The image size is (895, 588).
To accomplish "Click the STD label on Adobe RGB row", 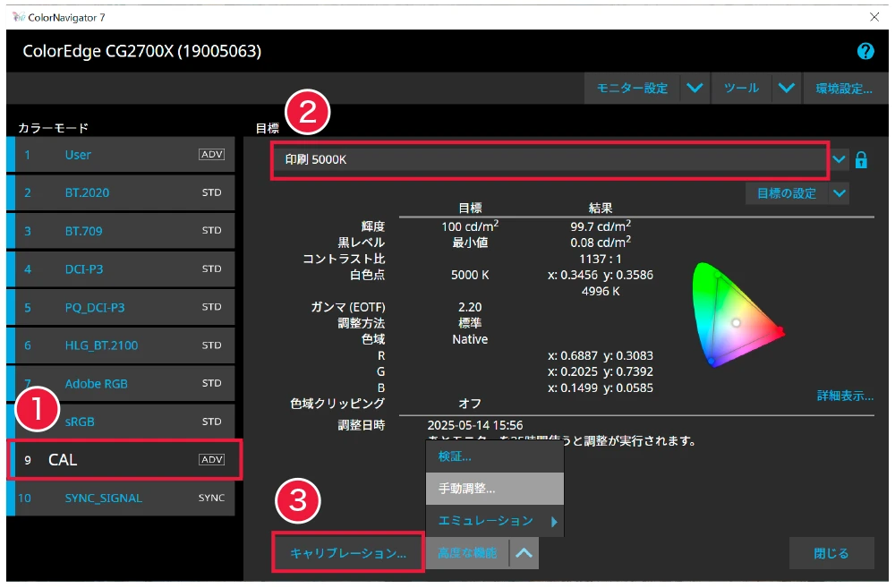I will [x=211, y=383].
